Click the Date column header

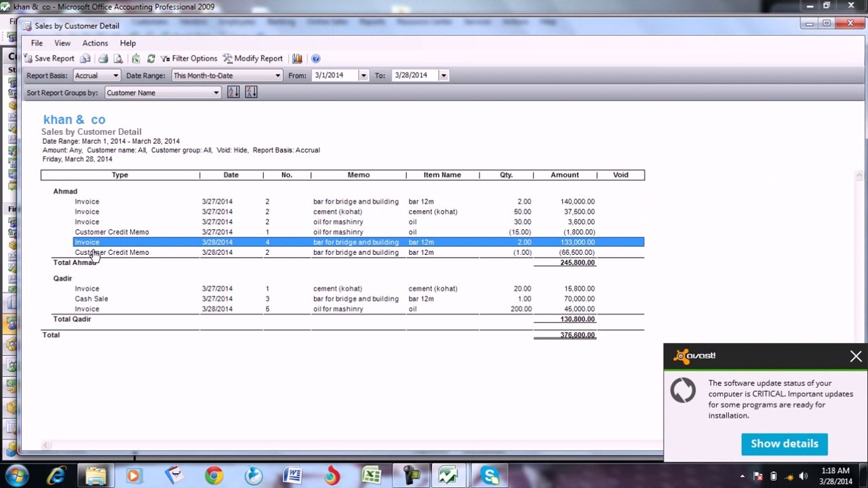click(231, 175)
